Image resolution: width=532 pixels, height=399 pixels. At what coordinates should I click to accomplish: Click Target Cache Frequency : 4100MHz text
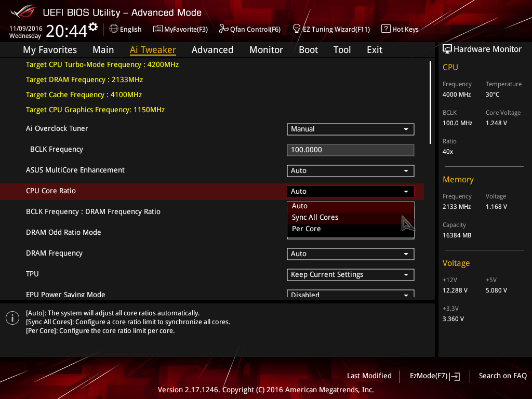(x=84, y=95)
